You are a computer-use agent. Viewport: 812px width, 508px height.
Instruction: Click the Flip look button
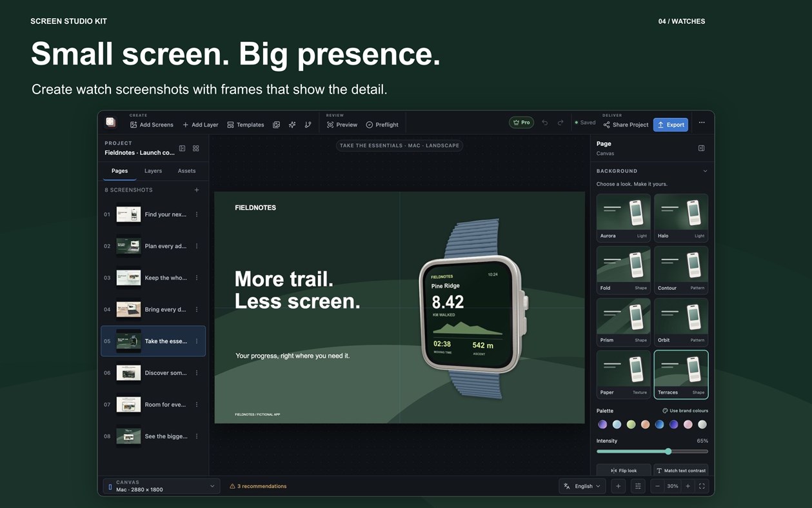623,471
